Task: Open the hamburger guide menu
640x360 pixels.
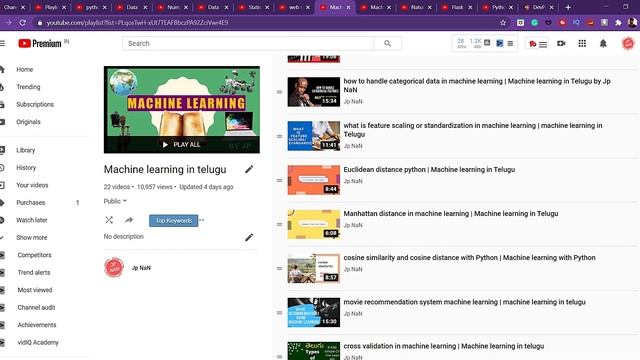Action: tap(2, 43)
